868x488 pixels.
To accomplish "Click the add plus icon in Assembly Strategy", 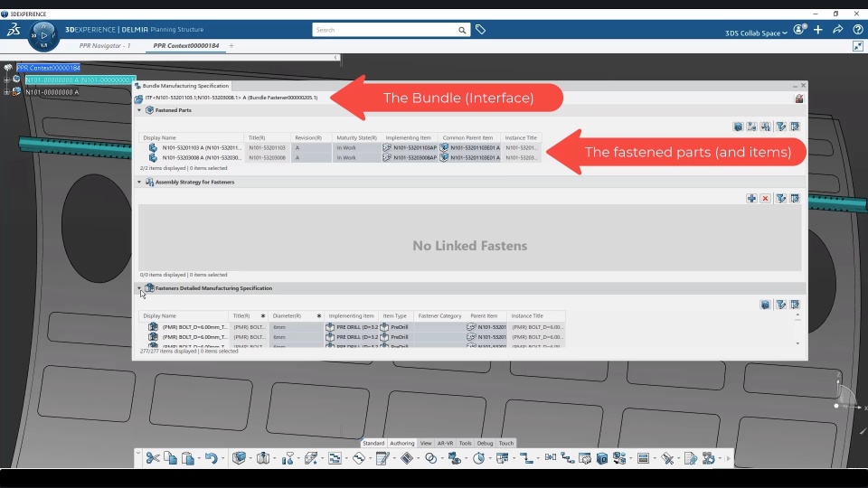I will pos(751,198).
